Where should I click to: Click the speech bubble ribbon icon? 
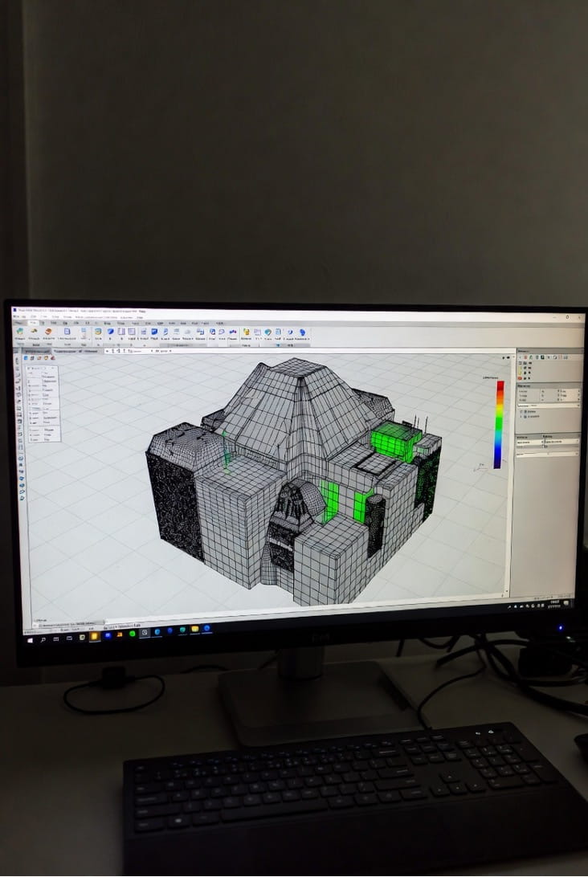pyautogui.click(x=223, y=332)
